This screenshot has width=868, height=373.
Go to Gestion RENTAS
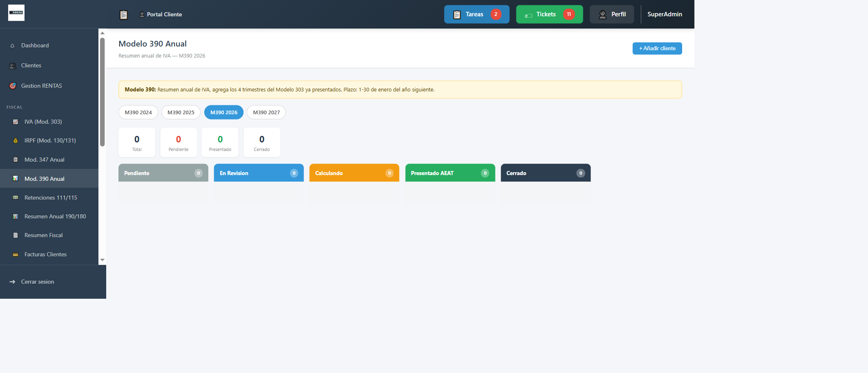(x=49, y=86)
